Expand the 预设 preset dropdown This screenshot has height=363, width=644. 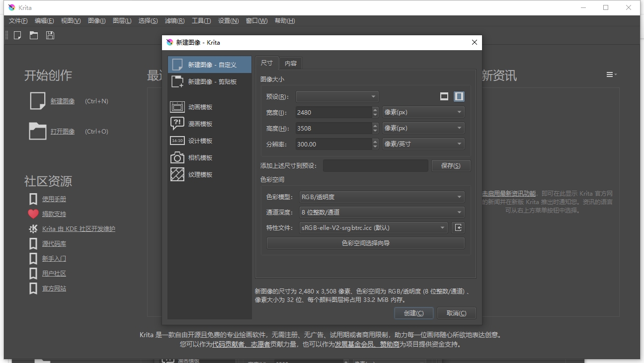coord(337,96)
